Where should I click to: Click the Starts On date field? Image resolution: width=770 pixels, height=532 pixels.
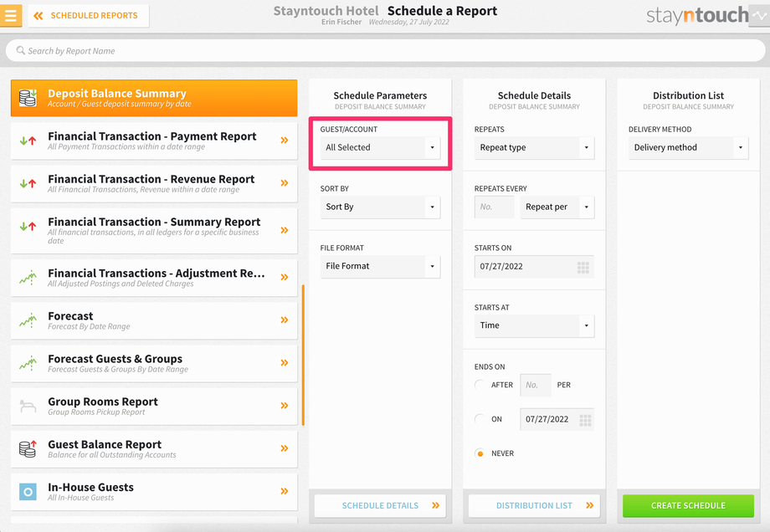click(x=534, y=267)
